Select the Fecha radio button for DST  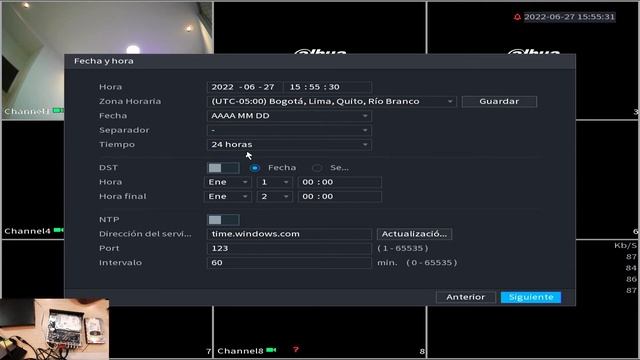tap(255, 168)
